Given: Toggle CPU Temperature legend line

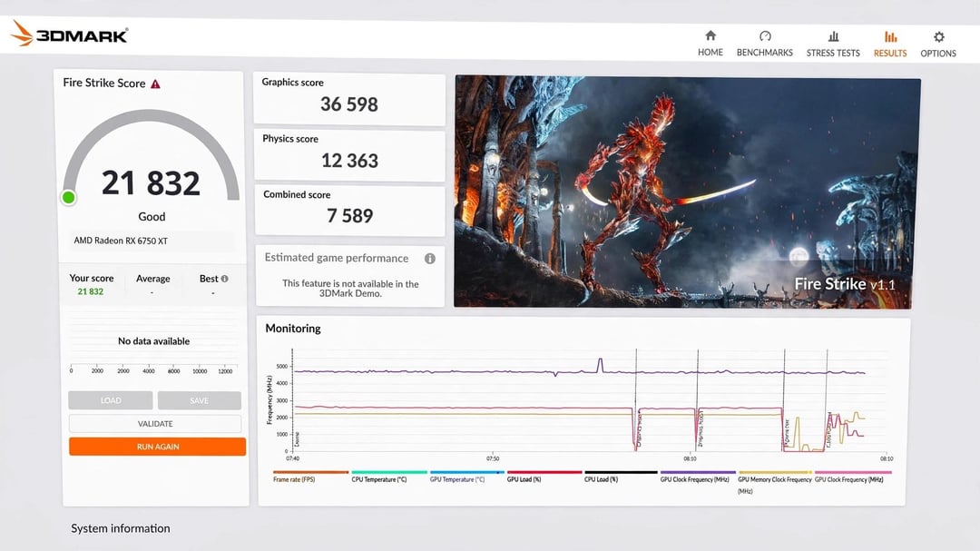Looking at the screenshot, I should (389, 473).
